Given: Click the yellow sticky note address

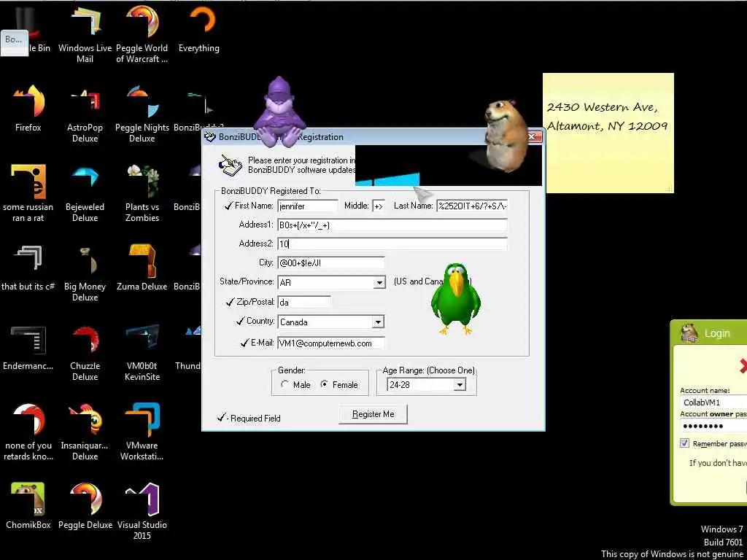Looking at the screenshot, I should [608, 116].
